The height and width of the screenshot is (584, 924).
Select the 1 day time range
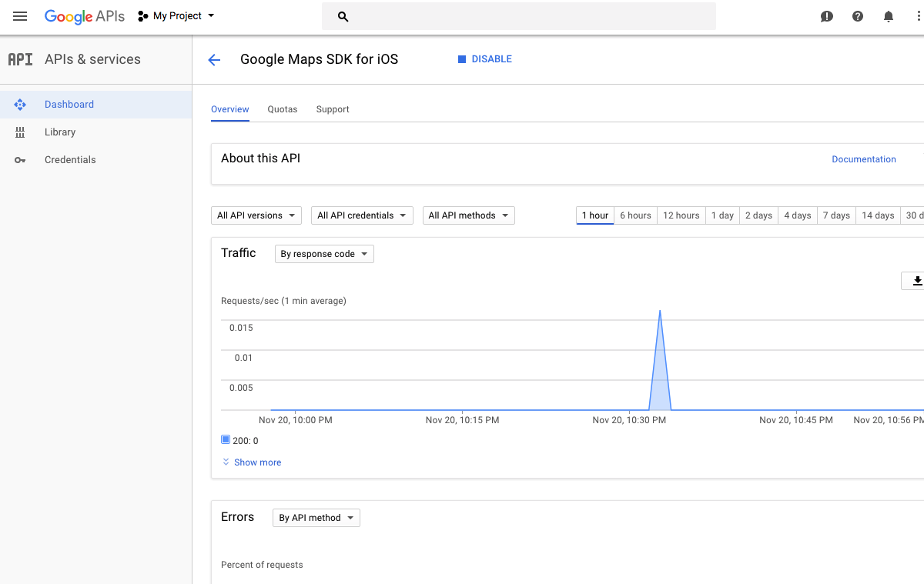tap(722, 215)
